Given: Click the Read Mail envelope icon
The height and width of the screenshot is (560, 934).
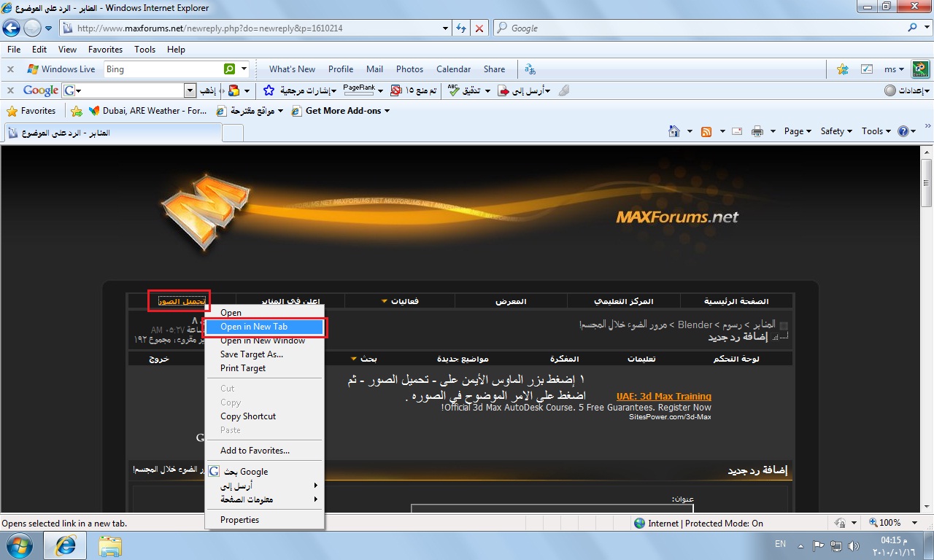Looking at the screenshot, I should click(x=737, y=131).
